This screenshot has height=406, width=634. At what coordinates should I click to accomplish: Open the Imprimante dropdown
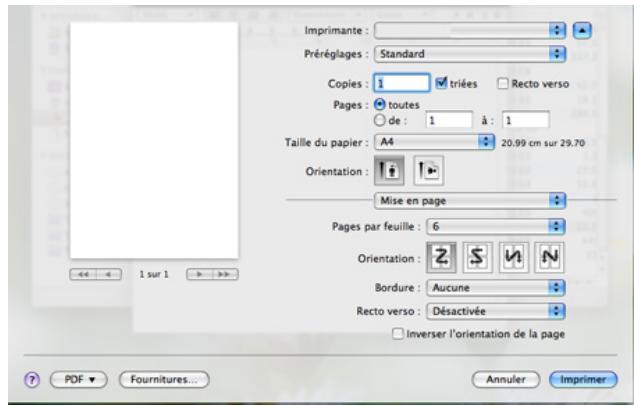coord(470,31)
